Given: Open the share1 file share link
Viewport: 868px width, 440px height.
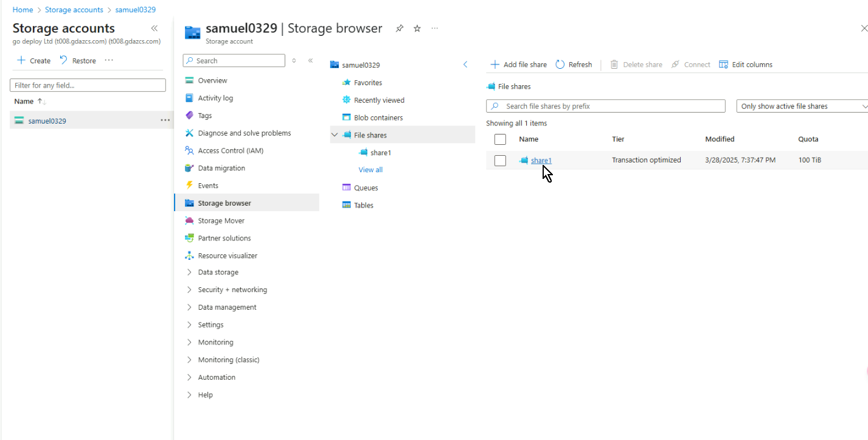Looking at the screenshot, I should click(541, 161).
